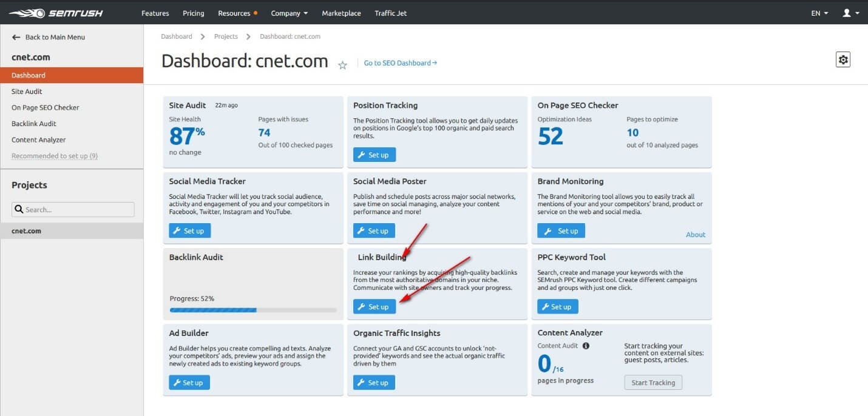Open the Content Analyzer card title
Image resolution: width=868 pixels, height=416 pixels.
(570, 333)
